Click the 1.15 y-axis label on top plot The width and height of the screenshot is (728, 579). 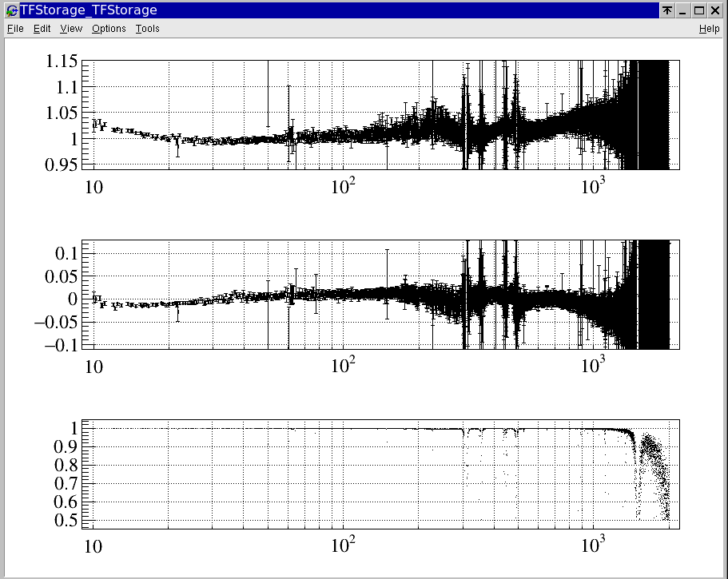61,61
